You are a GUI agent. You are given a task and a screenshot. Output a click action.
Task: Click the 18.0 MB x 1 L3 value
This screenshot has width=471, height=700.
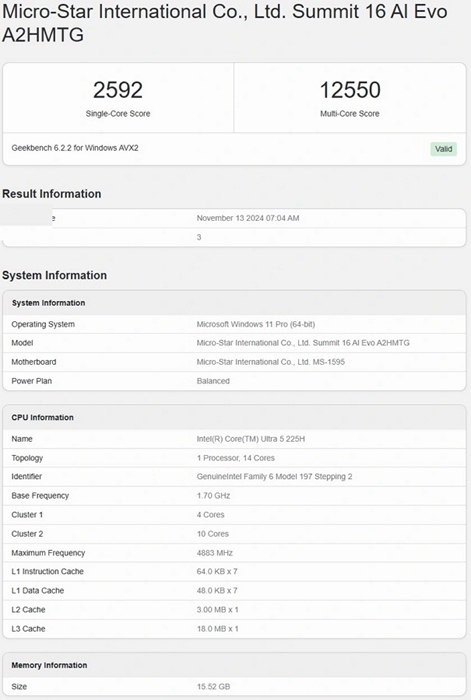coord(217,629)
